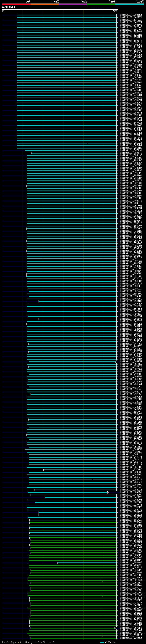Click hit label UniRef100_Q93XJ6

pos(131,334)
